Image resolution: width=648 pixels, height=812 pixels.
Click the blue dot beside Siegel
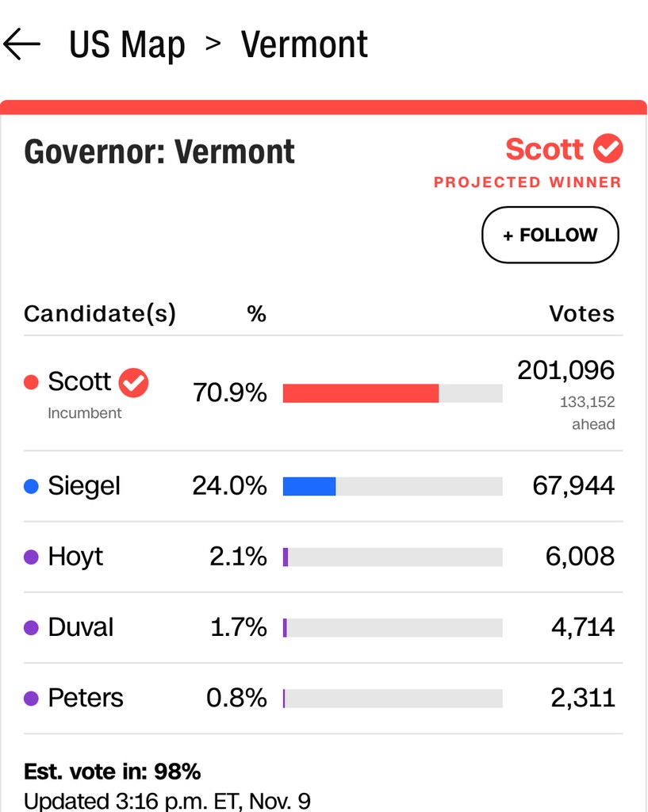31,487
